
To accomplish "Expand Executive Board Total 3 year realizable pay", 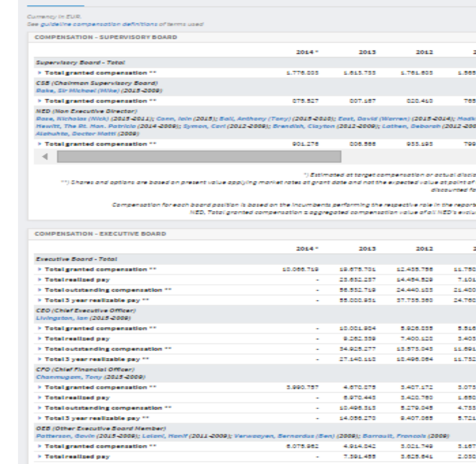I will tap(39, 300).
